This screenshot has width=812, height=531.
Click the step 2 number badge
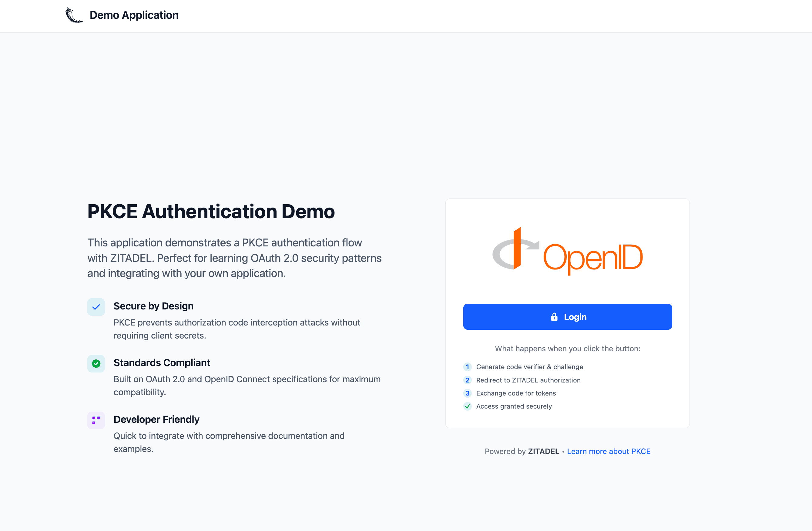(x=468, y=380)
